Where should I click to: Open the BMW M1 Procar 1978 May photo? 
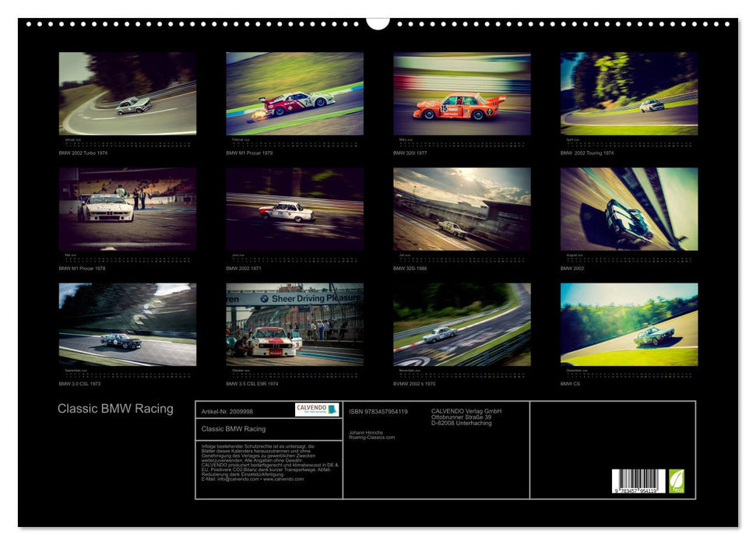click(125, 209)
